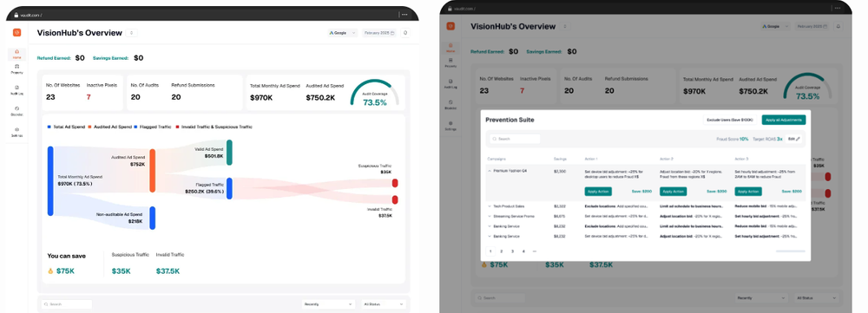The width and height of the screenshot is (868, 313).
Task: Click the Flagged Traffic $250.2K chart node
Action: 229,188
